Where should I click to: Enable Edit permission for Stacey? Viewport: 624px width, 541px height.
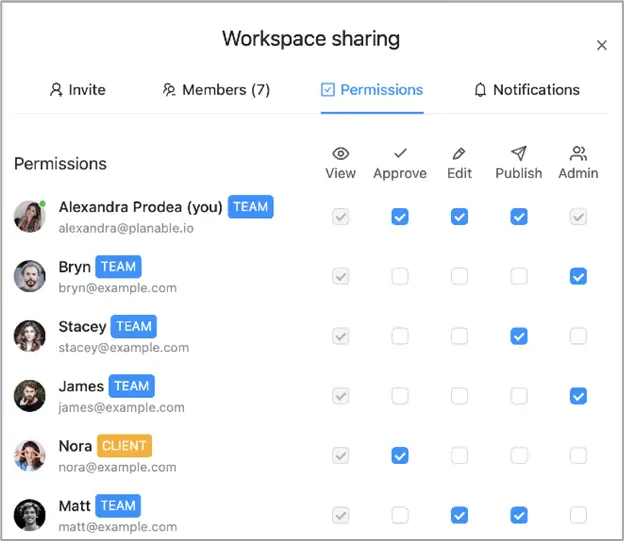tap(459, 336)
